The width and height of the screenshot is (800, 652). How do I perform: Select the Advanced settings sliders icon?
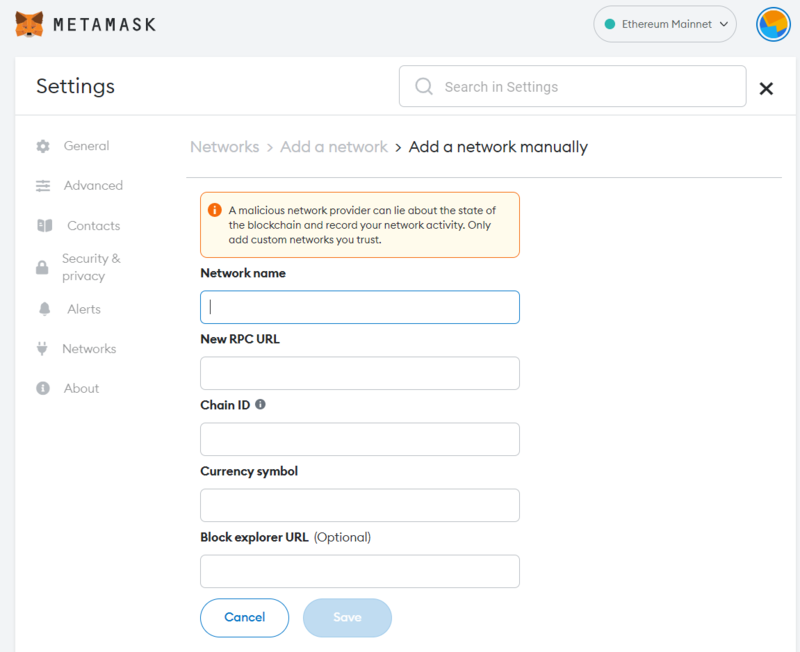click(x=44, y=186)
